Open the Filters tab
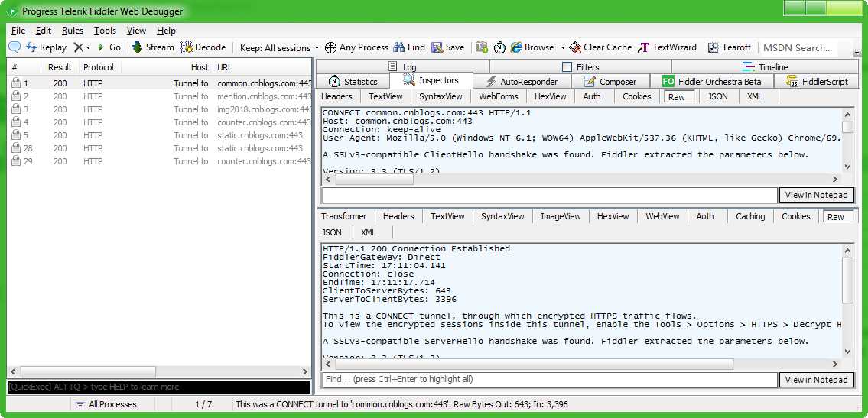This screenshot has height=418, width=868. point(580,67)
